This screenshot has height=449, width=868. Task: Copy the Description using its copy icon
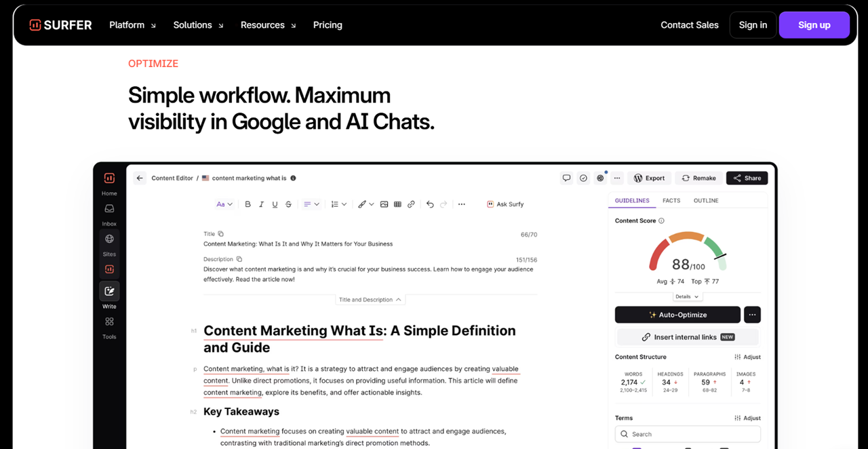[x=239, y=259]
